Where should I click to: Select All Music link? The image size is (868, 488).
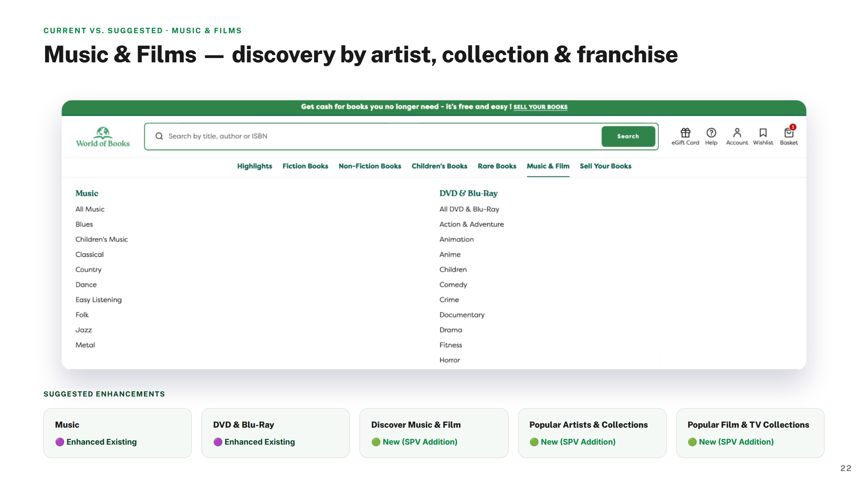pyautogui.click(x=90, y=209)
